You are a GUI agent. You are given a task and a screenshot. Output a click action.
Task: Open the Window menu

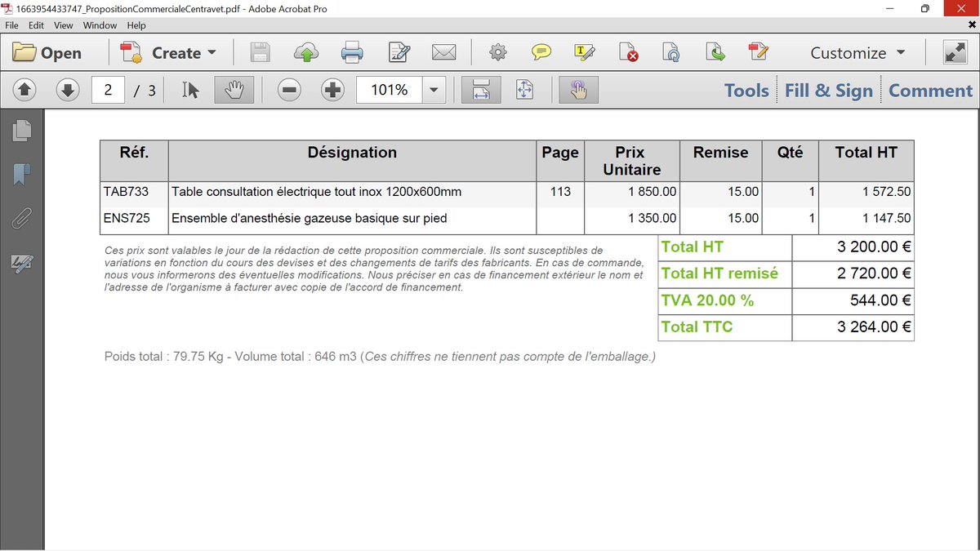(100, 25)
